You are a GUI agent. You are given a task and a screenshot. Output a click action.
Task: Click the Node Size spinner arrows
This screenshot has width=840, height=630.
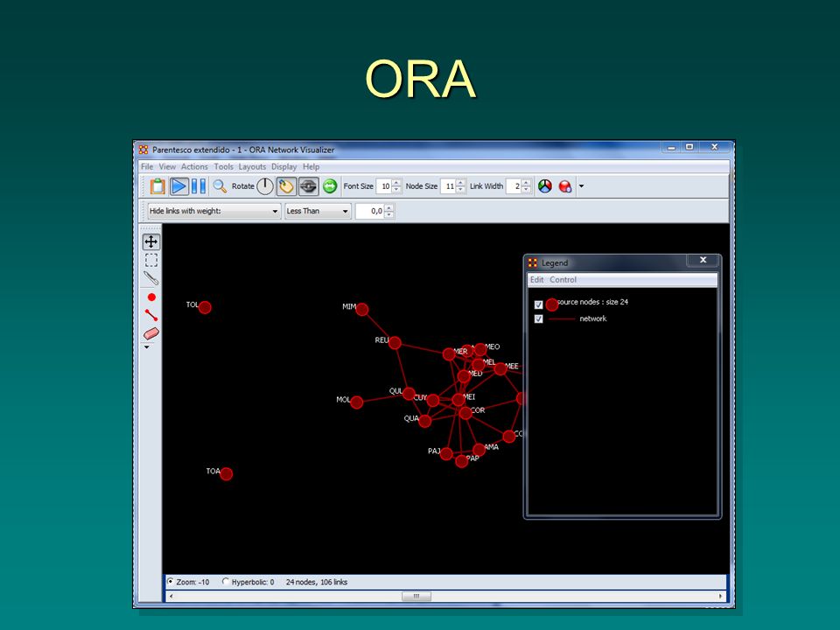(461, 186)
